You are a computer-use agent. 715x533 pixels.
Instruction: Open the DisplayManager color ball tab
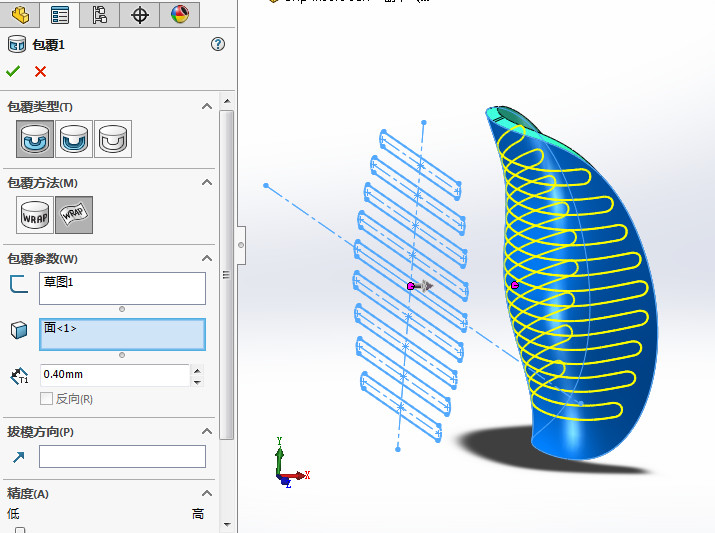[180, 15]
